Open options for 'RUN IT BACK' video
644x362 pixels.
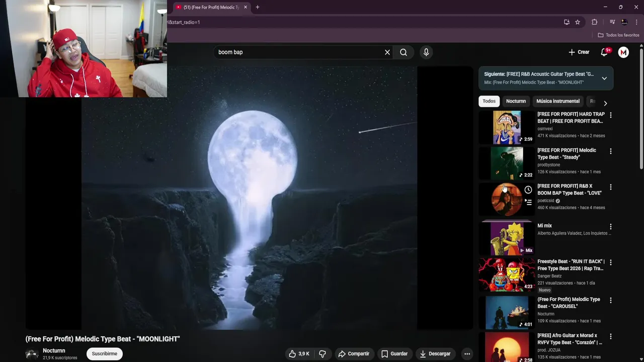tap(611, 262)
